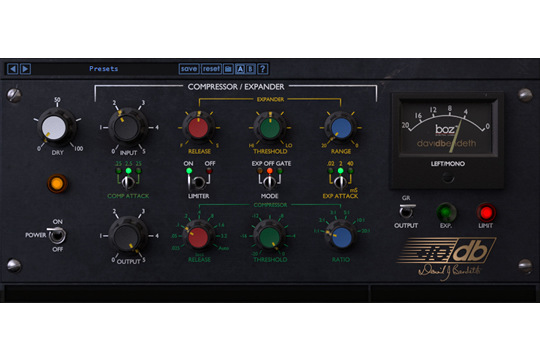Click the limiter ON green LED
This screenshot has width=540, height=360.
pyautogui.click(x=189, y=171)
